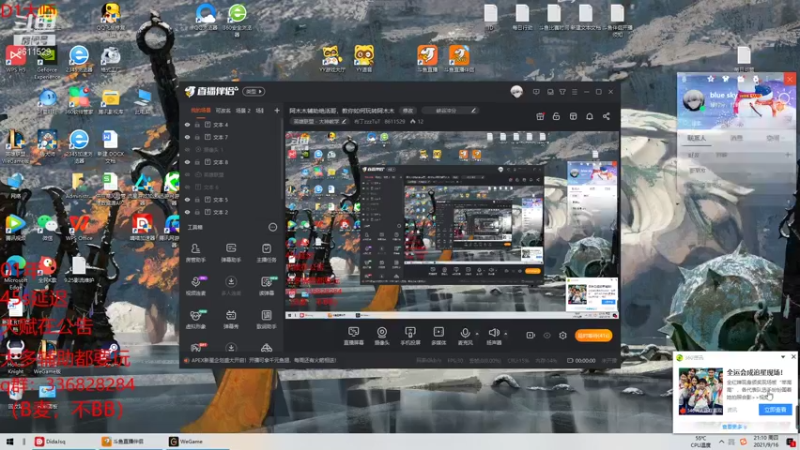Select the 文本 8 source row
Screen dimensions: 800x450
(232, 162)
